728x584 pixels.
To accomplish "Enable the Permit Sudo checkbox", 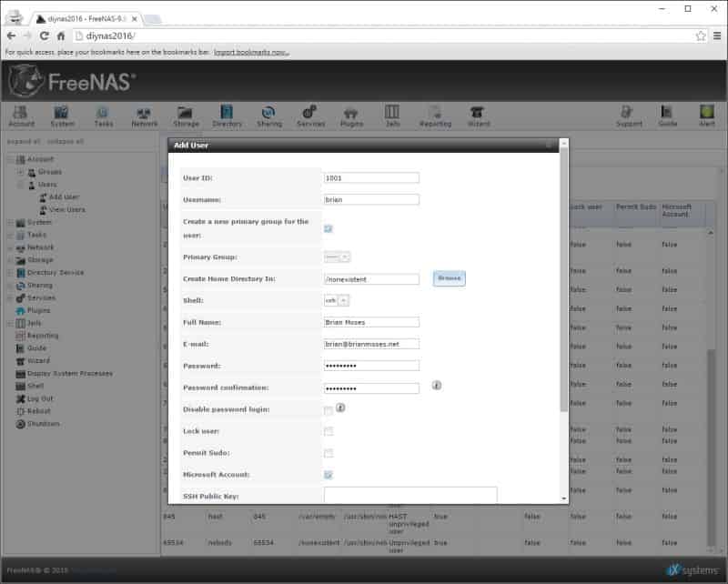I will pyautogui.click(x=329, y=453).
